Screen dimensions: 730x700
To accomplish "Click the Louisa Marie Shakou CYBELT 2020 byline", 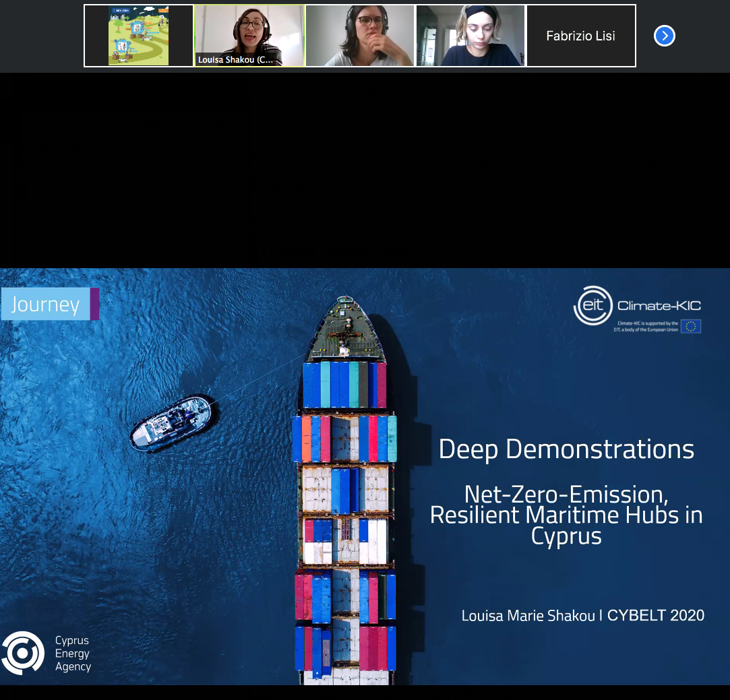I will (x=582, y=615).
